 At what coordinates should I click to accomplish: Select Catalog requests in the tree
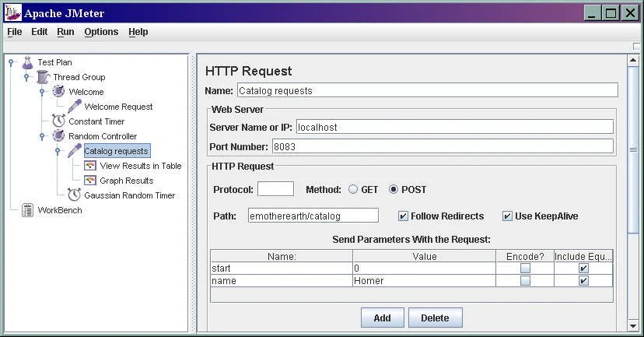117,151
